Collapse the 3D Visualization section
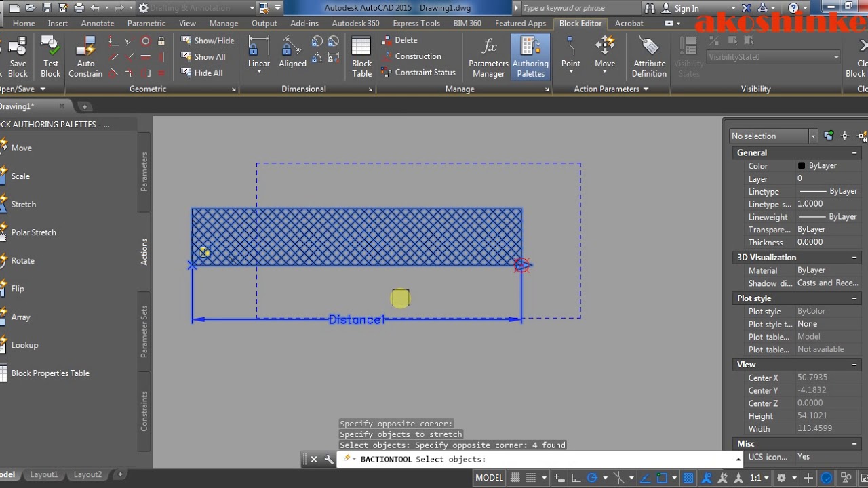 pyautogui.click(x=854, y=258)
